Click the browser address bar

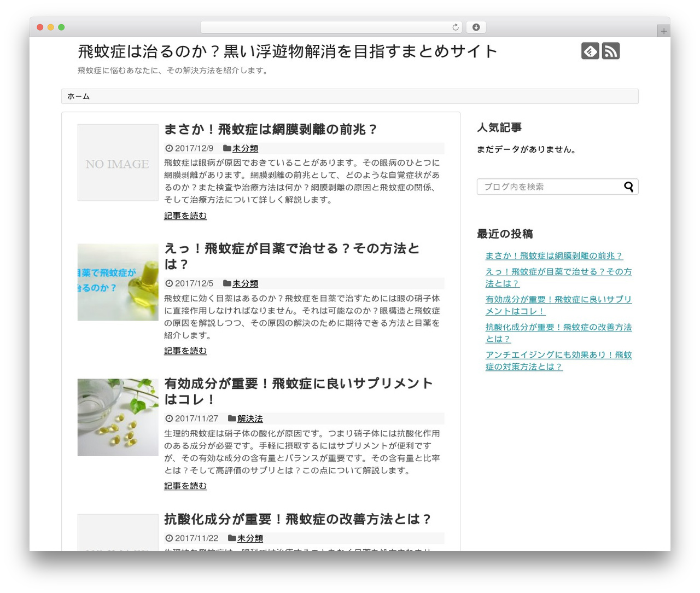click(331, 27)
